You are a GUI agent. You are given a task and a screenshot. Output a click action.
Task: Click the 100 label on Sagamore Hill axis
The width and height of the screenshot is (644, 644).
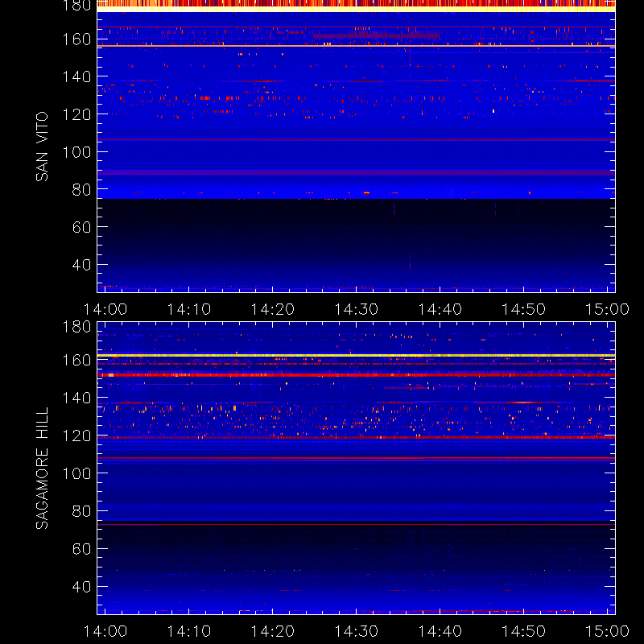[x=76, y=474]
